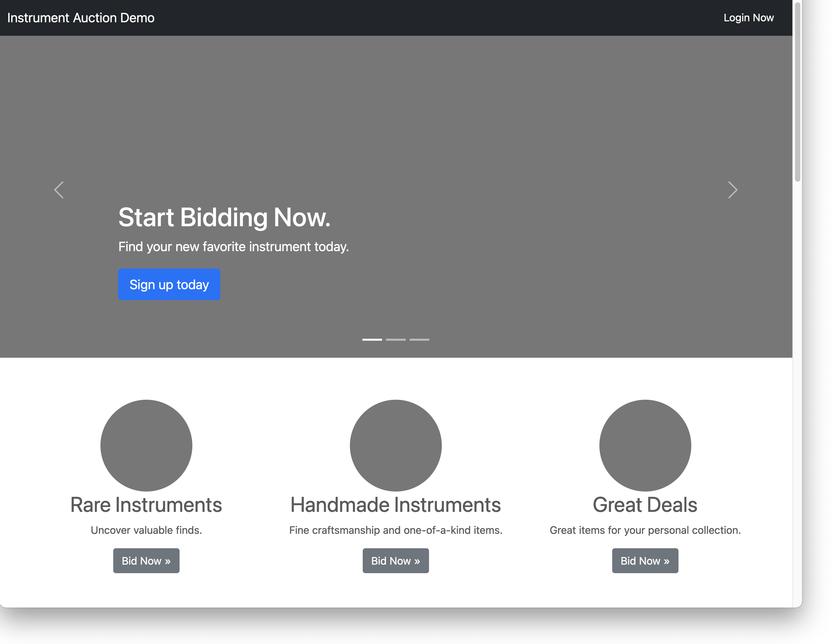Click Login Now link

coord(748,18)
